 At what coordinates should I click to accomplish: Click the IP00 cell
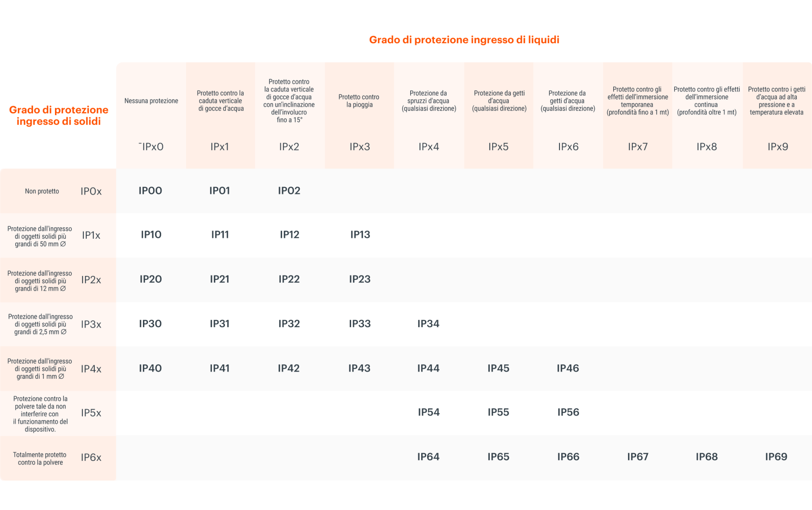click(150, 191)
